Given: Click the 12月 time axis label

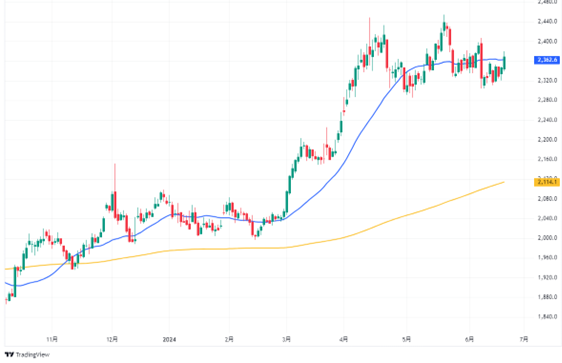Looking at the screenshot, I should click(112, 339).
